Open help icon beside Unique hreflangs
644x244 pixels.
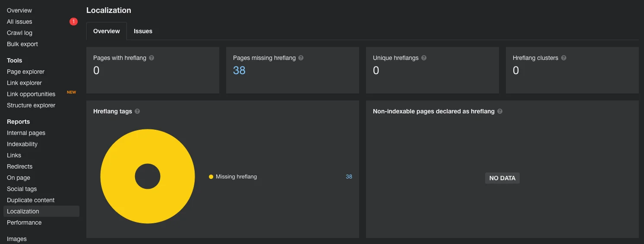424,58
